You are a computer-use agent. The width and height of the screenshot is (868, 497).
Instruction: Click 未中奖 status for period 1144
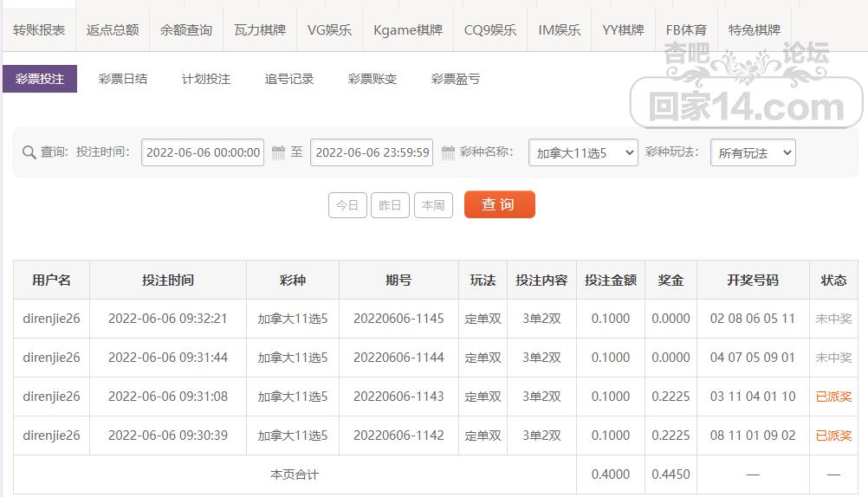tap(833, 358)
